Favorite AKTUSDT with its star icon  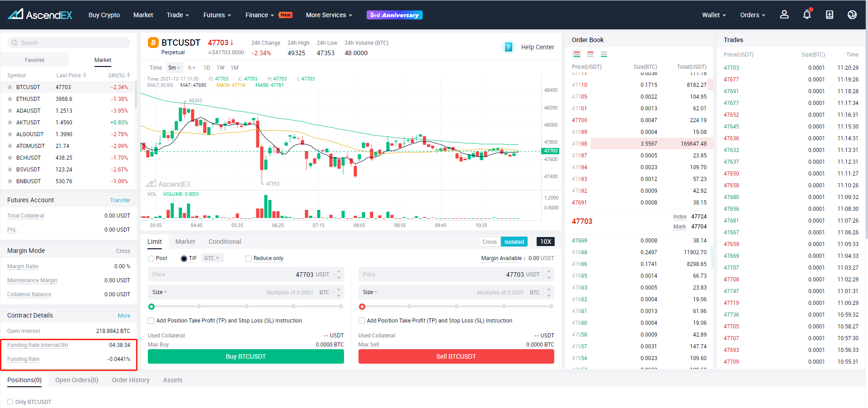[10, 123]
